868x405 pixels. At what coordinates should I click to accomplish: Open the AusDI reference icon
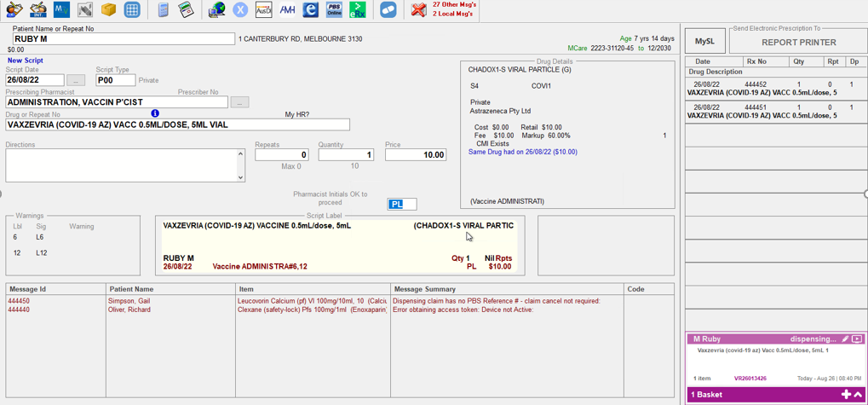click(x=263, y=9)
